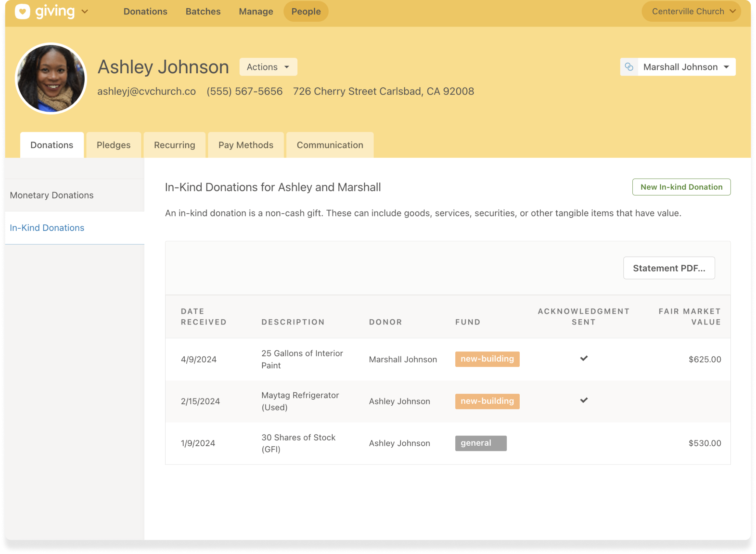Switch to the Recurring tab
The image size is (756, 554).
pos(174,145)
